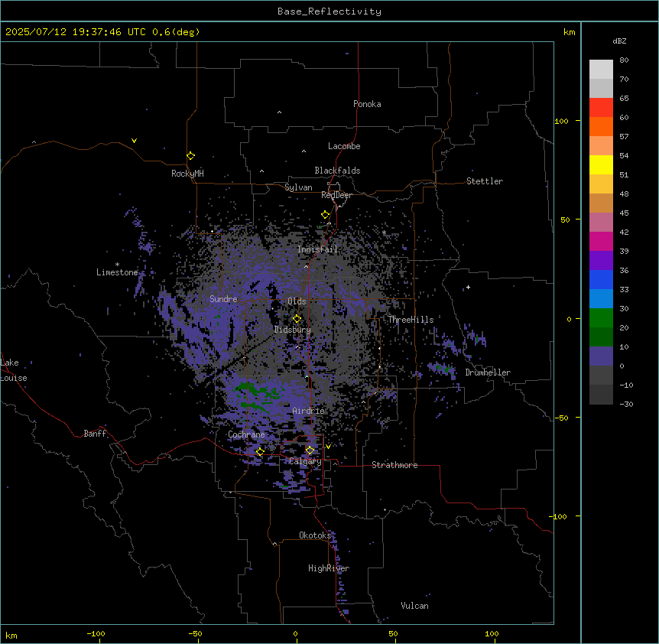This screenshot has height=644, width=659.
Task: Click the HighRiver town label
Action: pos(329,568)
